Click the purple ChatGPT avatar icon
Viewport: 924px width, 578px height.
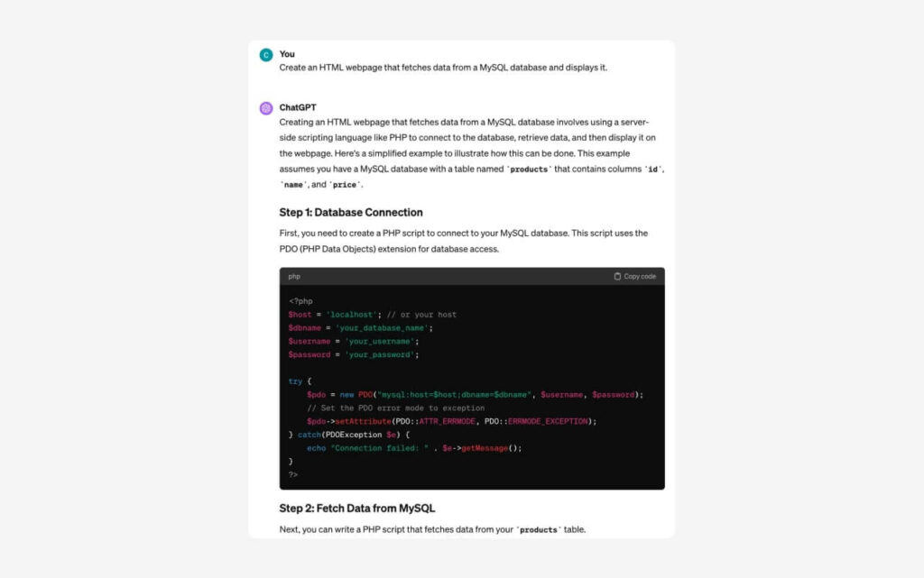(266, 108)
